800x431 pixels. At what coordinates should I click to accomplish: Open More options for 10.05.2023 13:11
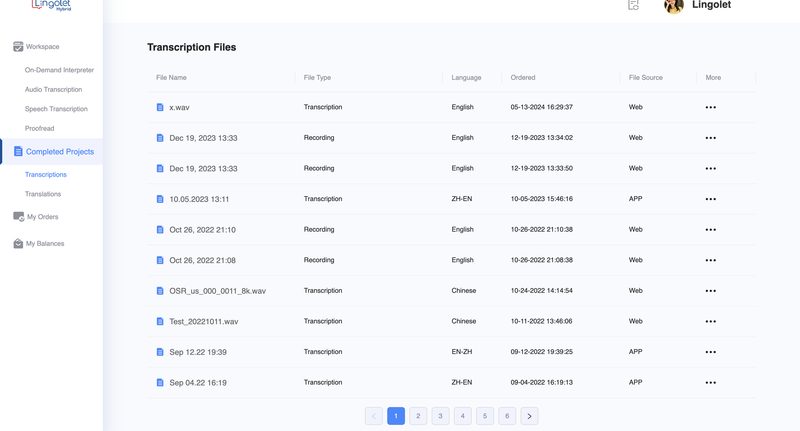711,199
